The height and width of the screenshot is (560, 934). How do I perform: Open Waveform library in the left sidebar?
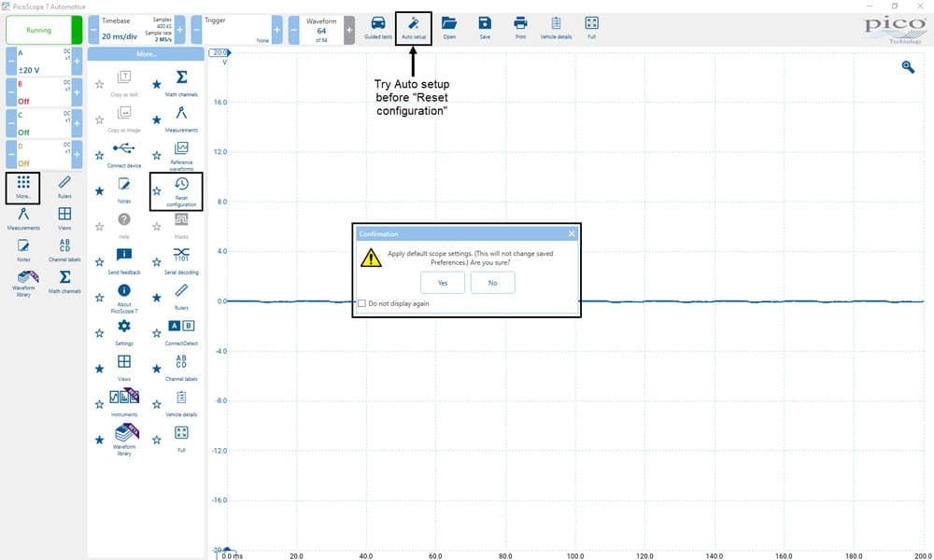24,284
